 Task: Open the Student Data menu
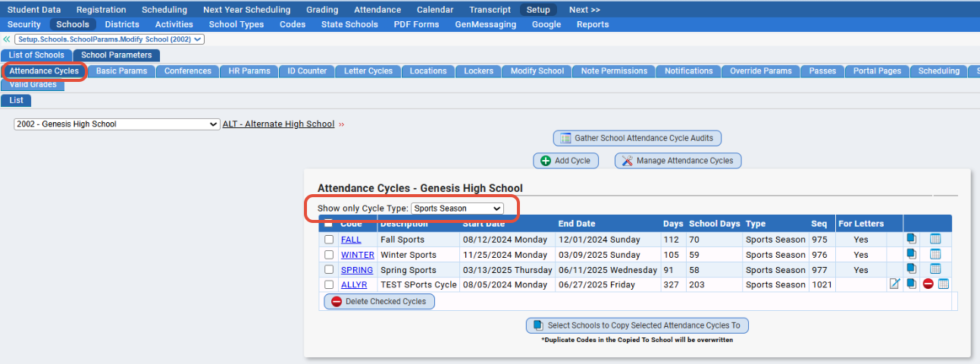click(34, 10)
